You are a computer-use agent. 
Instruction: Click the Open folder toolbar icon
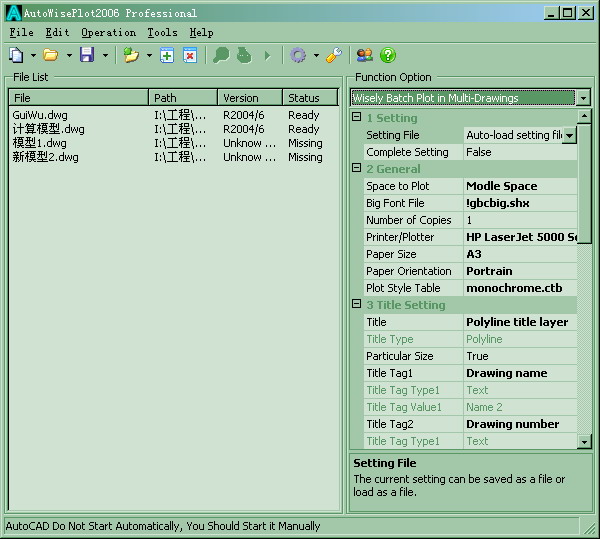tap(51, 55)
